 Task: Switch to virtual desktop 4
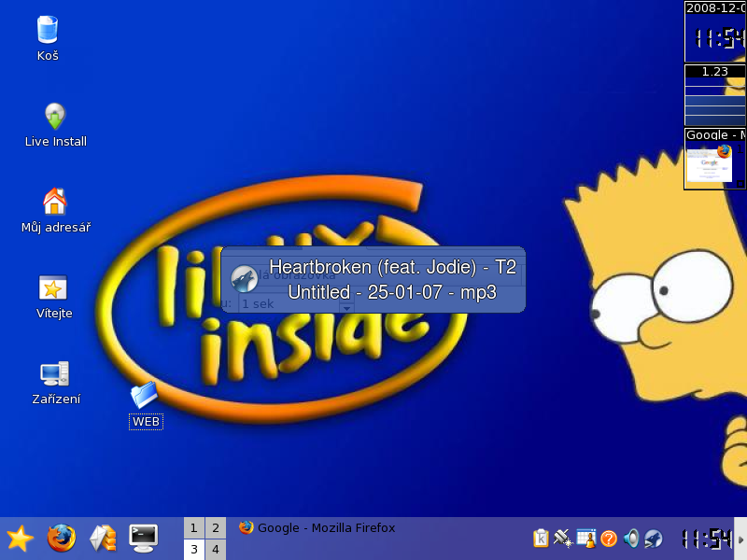[216, 550]
